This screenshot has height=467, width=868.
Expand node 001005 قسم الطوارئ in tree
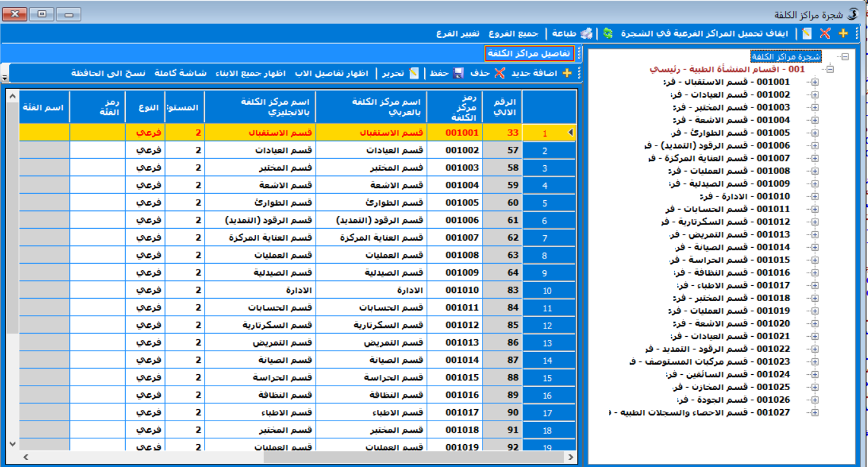(815, 133)
